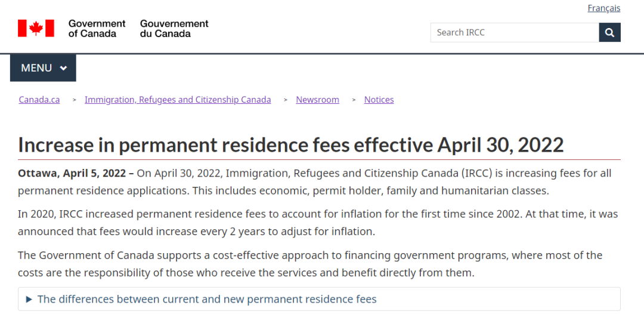Image resolution: width=644 pixels, height=314 pixels.
Task: Navigate to the Newsroom breadcrumb
Action: (317, 100)
